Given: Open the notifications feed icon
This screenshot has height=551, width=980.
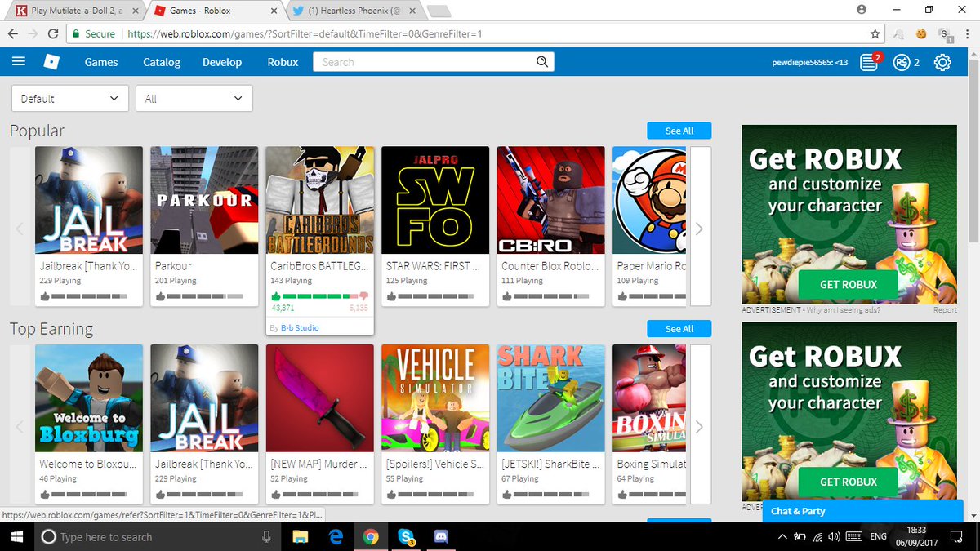Looking at the screenshot, I should [869, 62].
